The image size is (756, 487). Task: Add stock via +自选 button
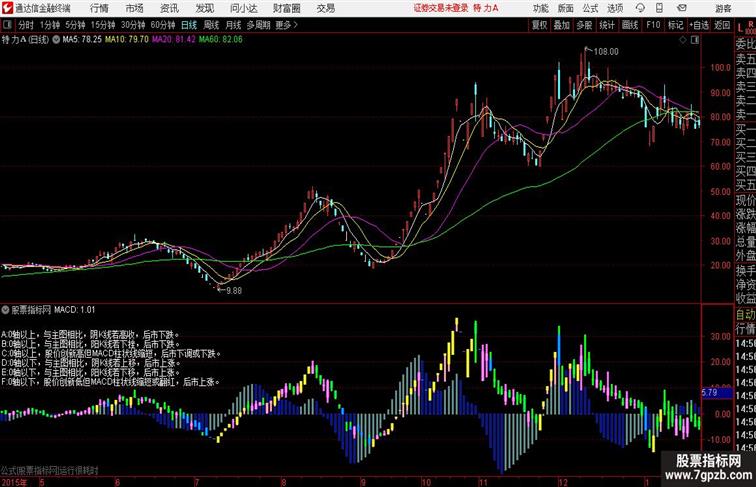point(699,25)
